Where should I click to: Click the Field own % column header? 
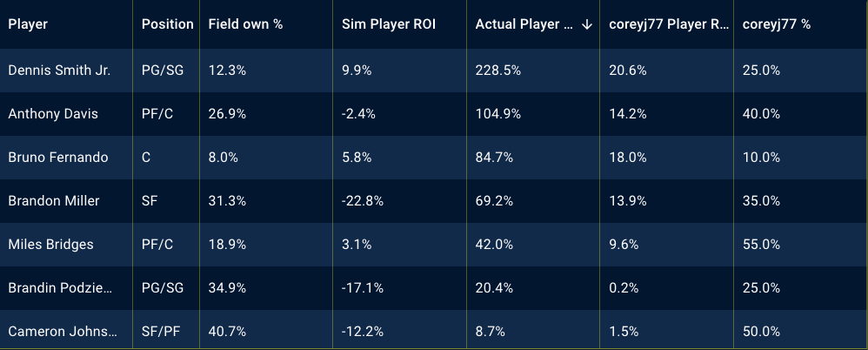point(245,24)
